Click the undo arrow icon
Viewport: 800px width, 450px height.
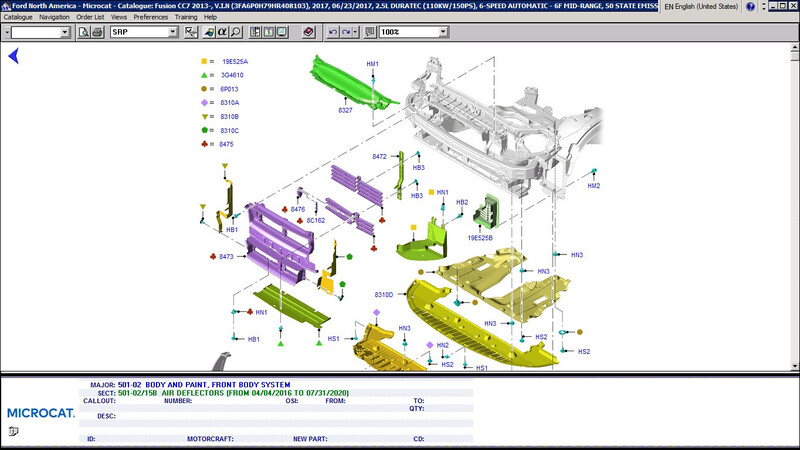coord(333,32)
